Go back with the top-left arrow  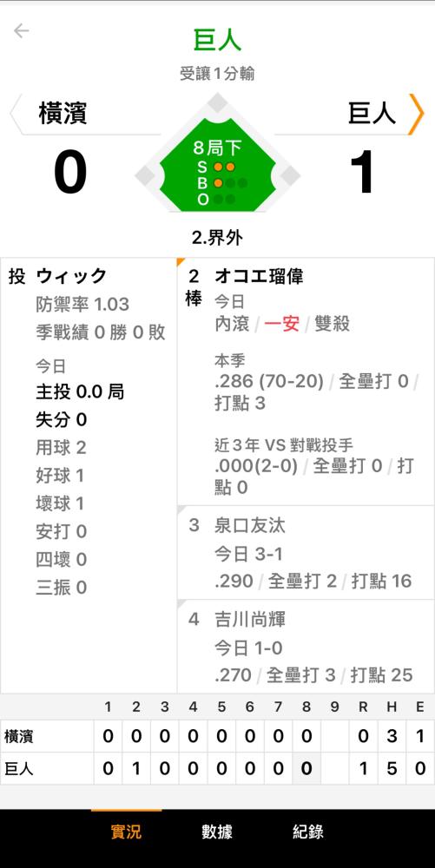click(x=21, y=30)
